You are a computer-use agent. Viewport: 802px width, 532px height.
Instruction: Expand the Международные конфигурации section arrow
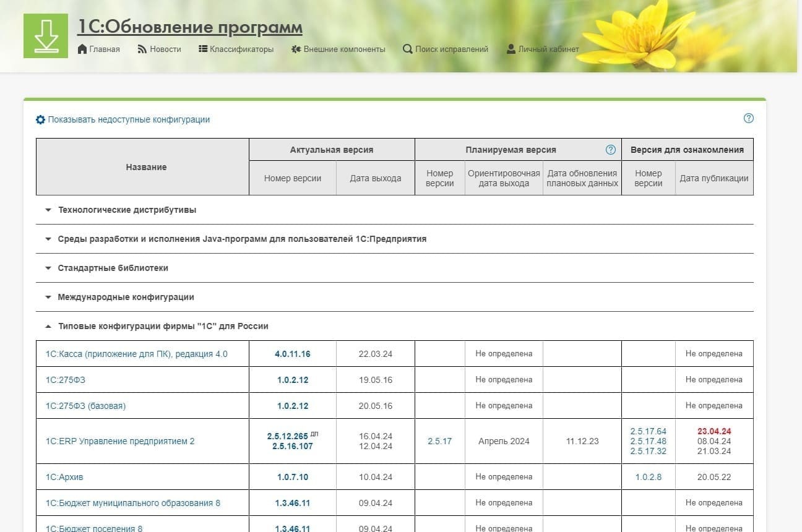48,297
